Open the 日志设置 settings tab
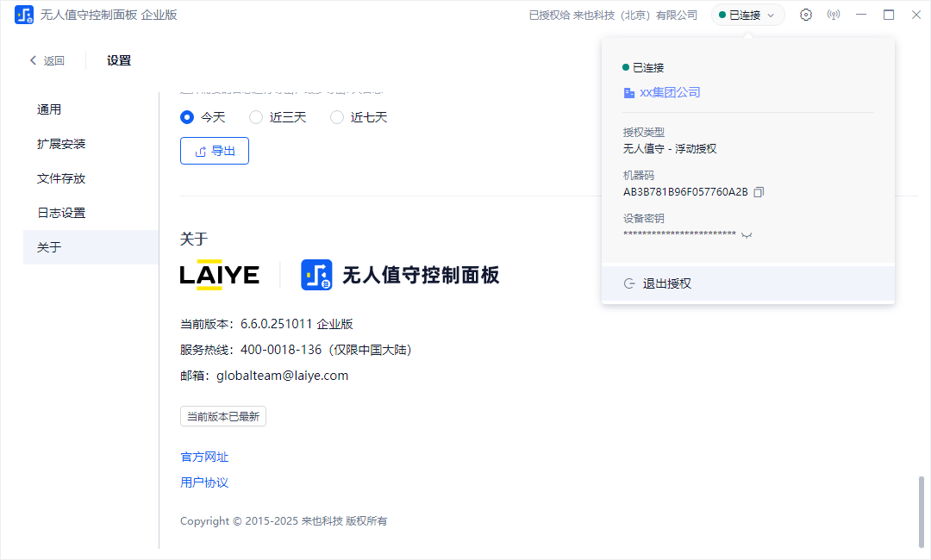Image resolution: width=931 pixels, height=560 pixels. coord(61,213)
